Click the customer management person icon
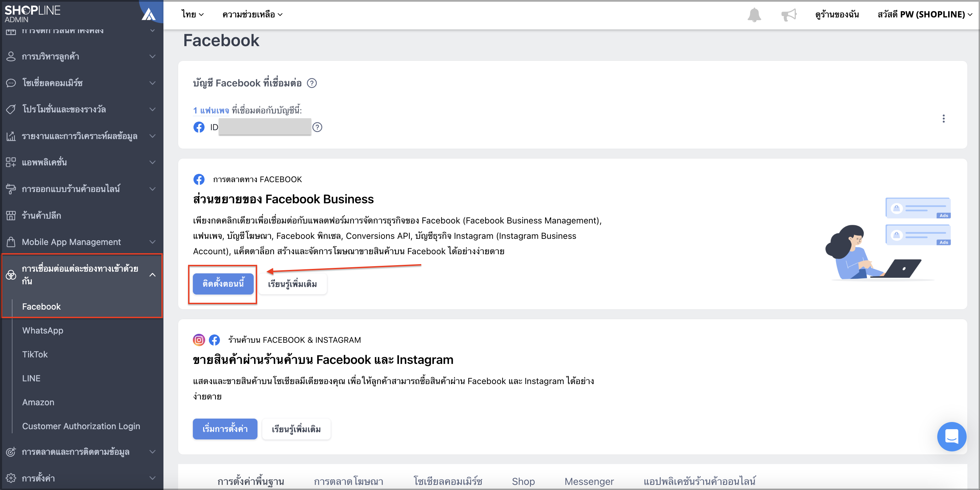Image resolution: width=980 pixels, height=490 pixels. (x=11, y=56)
